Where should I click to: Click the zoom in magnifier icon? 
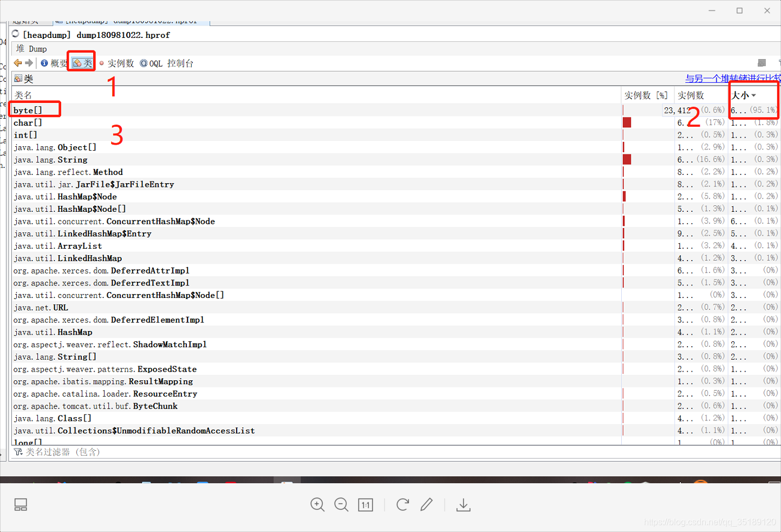[x=317, y=505]
